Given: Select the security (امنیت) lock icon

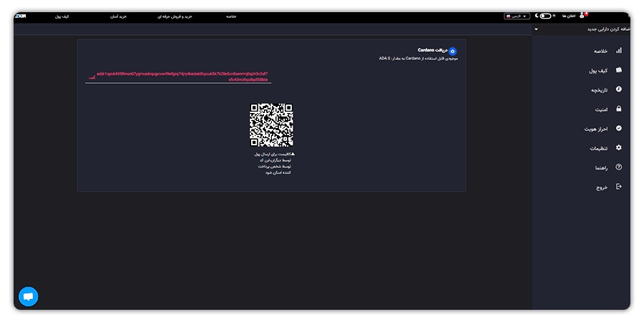Looking at the screenshot, I should tap(618, 109).
